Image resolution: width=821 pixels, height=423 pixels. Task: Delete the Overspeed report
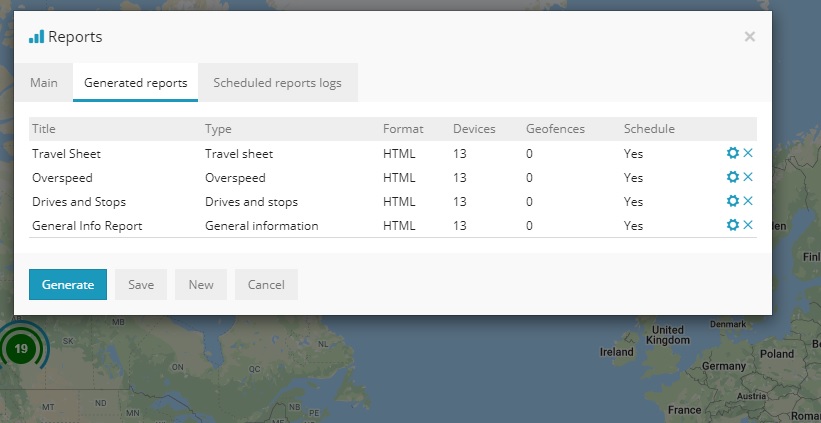coord(748,177)
